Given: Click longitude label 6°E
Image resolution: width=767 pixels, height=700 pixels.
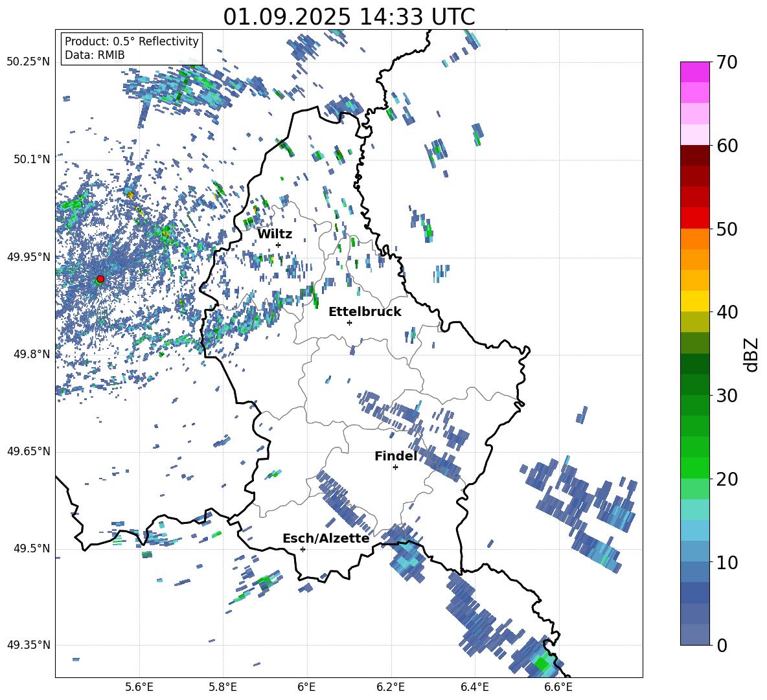Looking at the screenshot, I should pos(306,687).
